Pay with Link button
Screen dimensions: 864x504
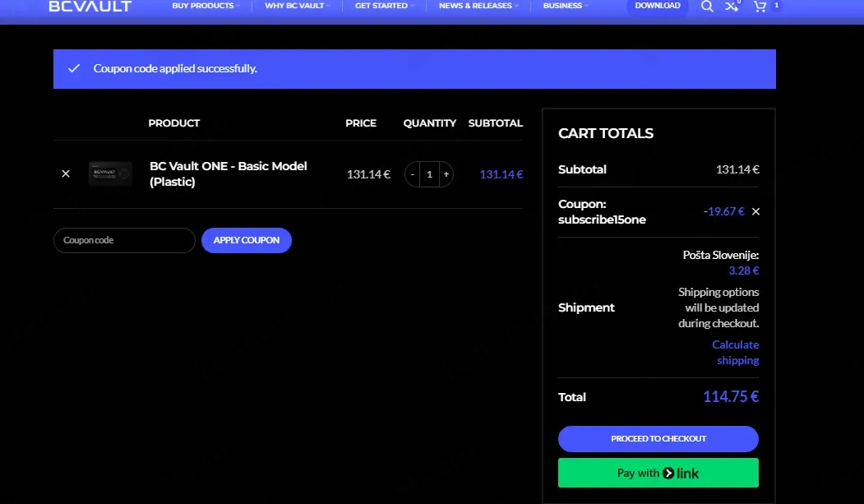point(658,473)
